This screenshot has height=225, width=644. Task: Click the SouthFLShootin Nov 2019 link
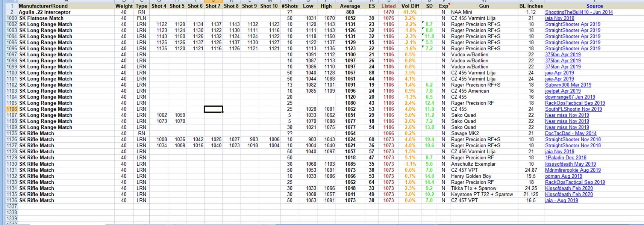tap(573, 109)
